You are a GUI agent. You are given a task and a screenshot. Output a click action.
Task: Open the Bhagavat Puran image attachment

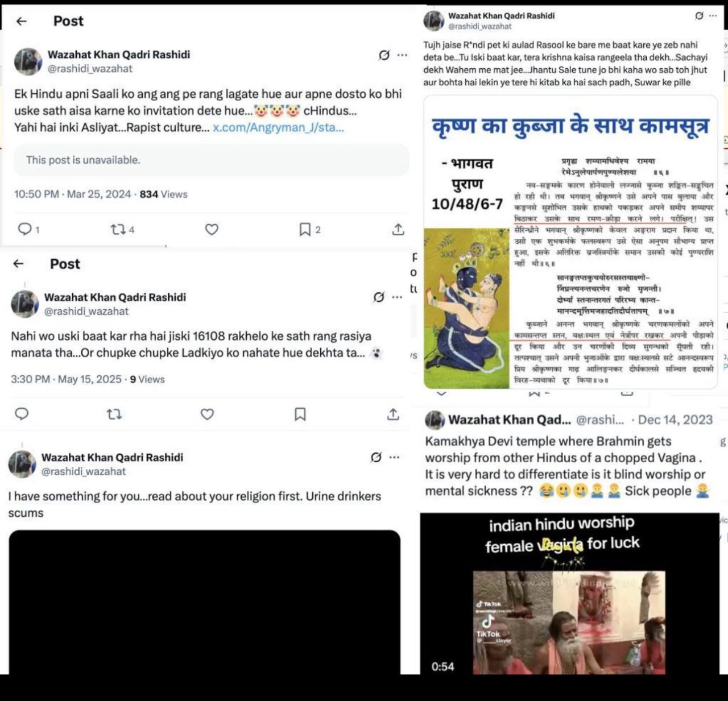click(x=570, y=242)
